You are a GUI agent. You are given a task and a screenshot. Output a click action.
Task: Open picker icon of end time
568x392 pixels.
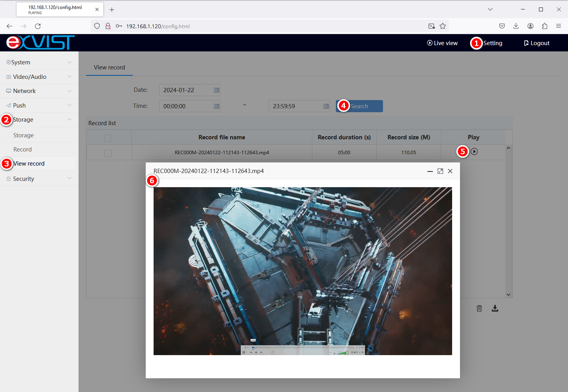326,106
